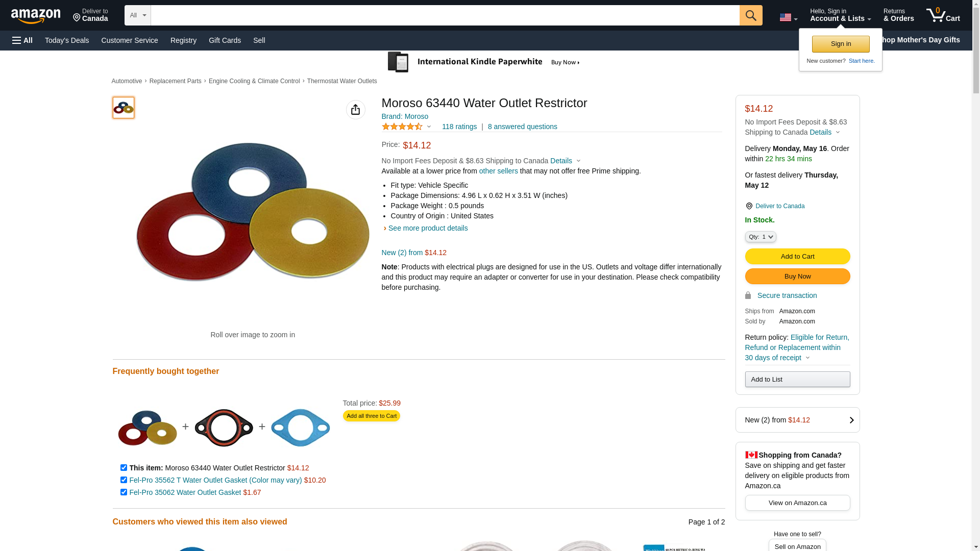
Task: Select the colored washers product thumbnail
Action: tap(124, 108)
